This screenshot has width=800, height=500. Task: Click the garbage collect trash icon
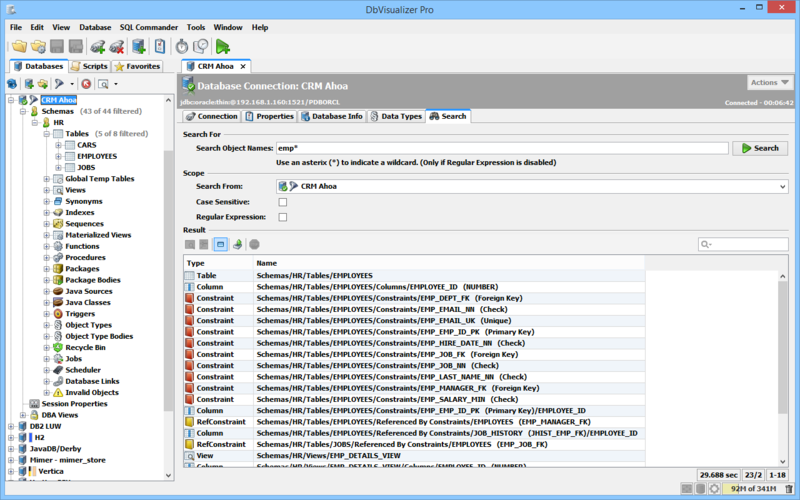coord(789,489)
